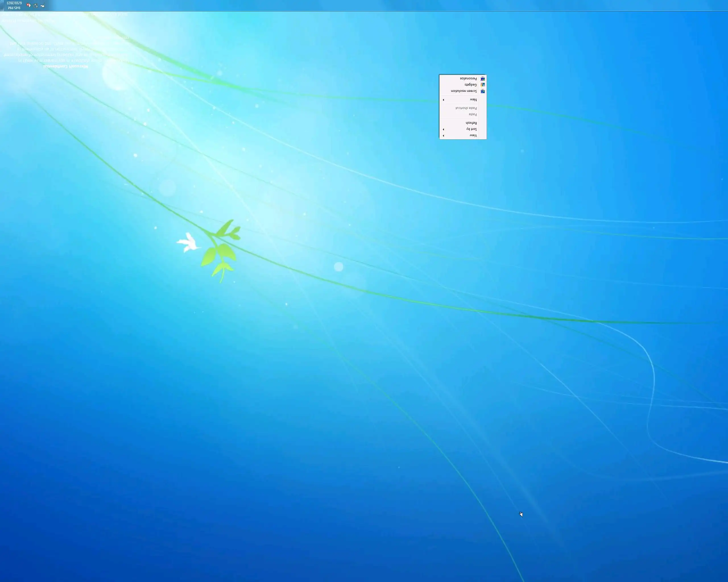Click the Personalize text label

(468, 79)
